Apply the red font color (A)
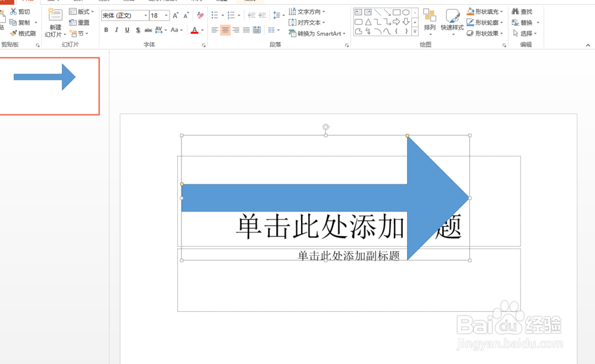Screen dimensions: 595x364 click(195, 30)
